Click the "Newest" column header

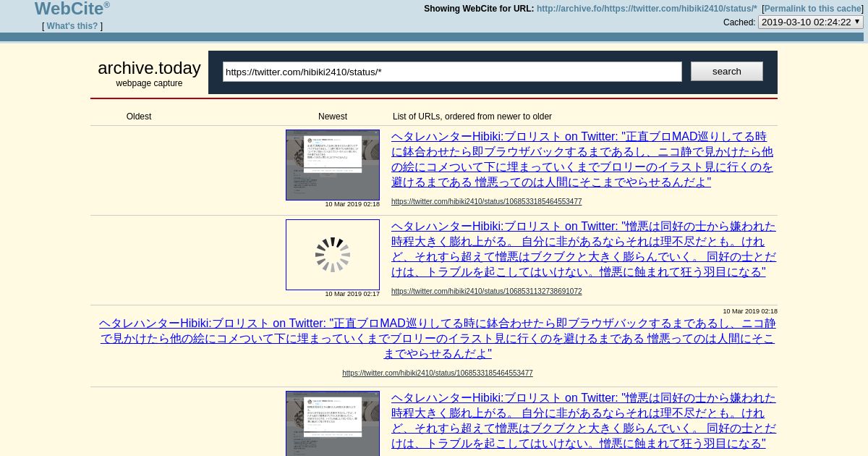click(x=333, y=117)
